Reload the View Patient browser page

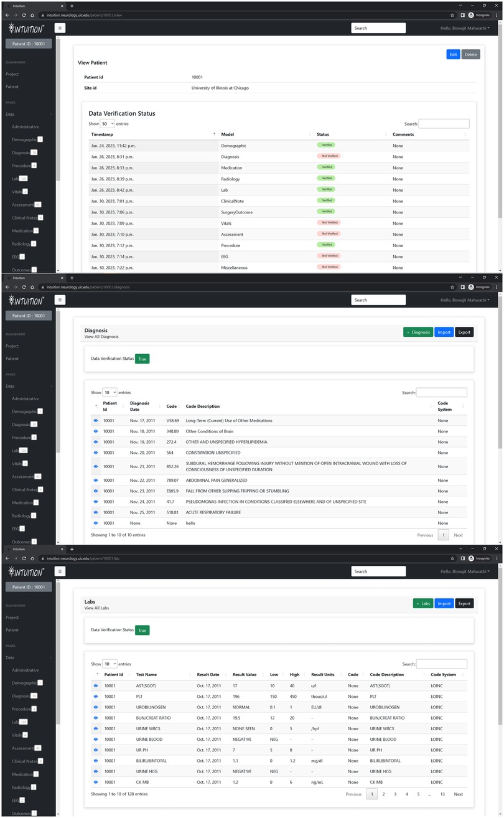click(x=23, y=14)
